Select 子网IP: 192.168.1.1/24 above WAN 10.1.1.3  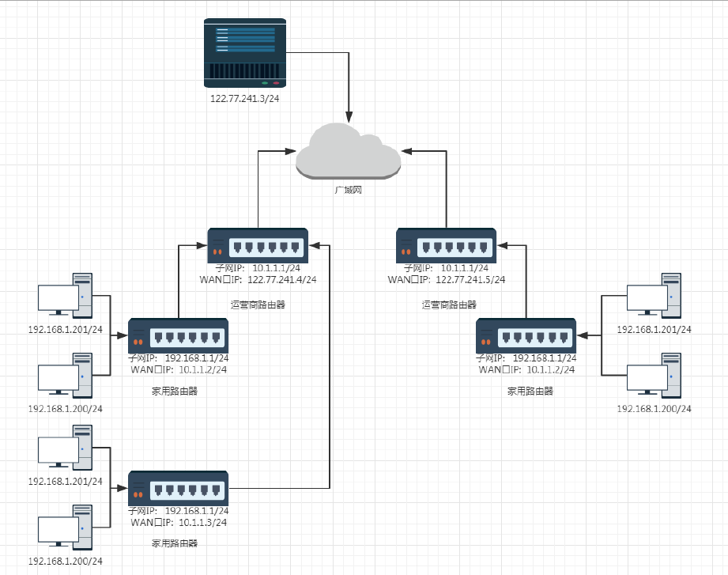tap(179, 511)
